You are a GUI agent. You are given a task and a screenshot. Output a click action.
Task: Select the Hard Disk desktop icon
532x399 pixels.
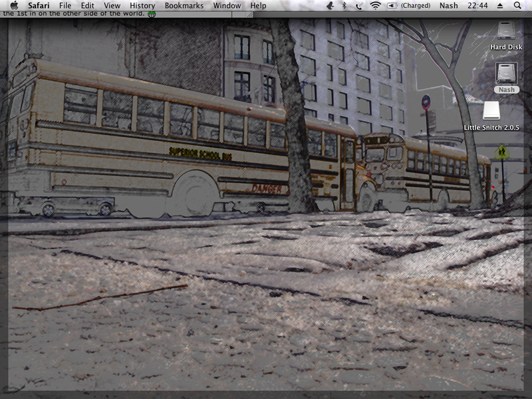506,31
